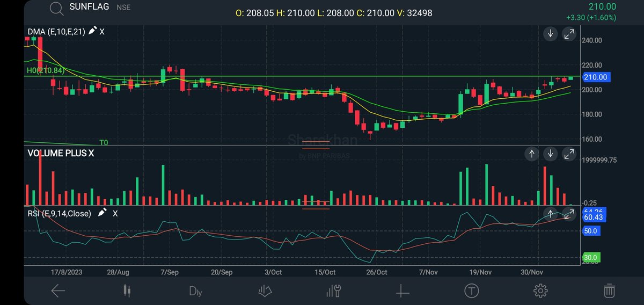Tap the T0 trendline label

[x=104, y=142]
